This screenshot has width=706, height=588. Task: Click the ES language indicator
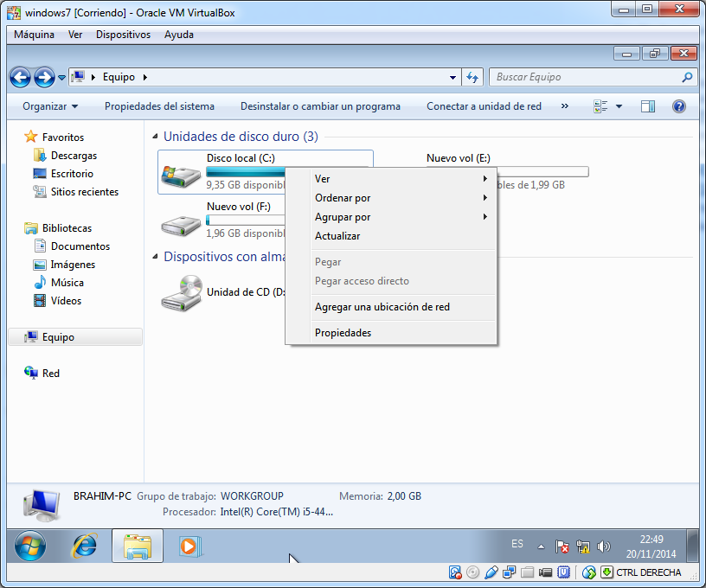pyautogui.click(x=517, y=544)
